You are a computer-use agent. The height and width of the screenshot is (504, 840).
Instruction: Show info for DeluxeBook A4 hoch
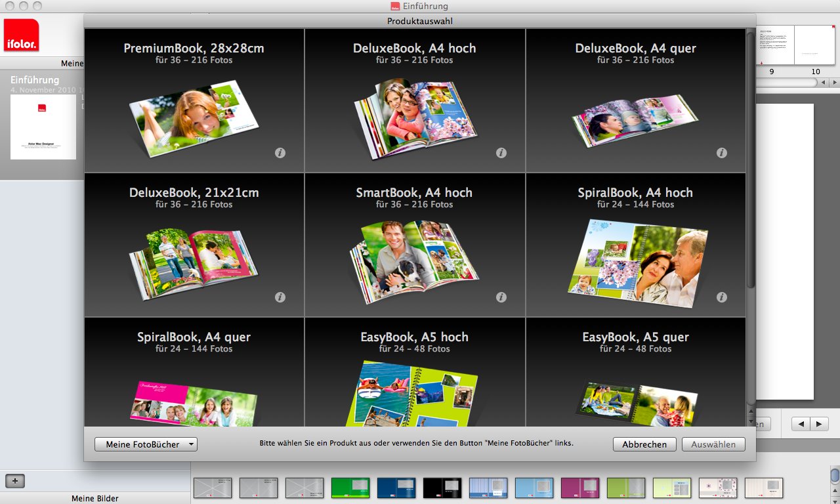click(x=501, y=153)
